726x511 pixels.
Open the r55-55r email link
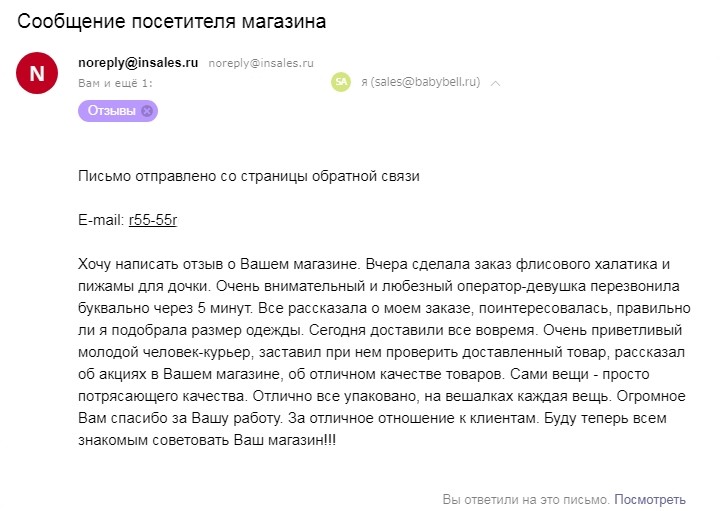tap(153, 220)
